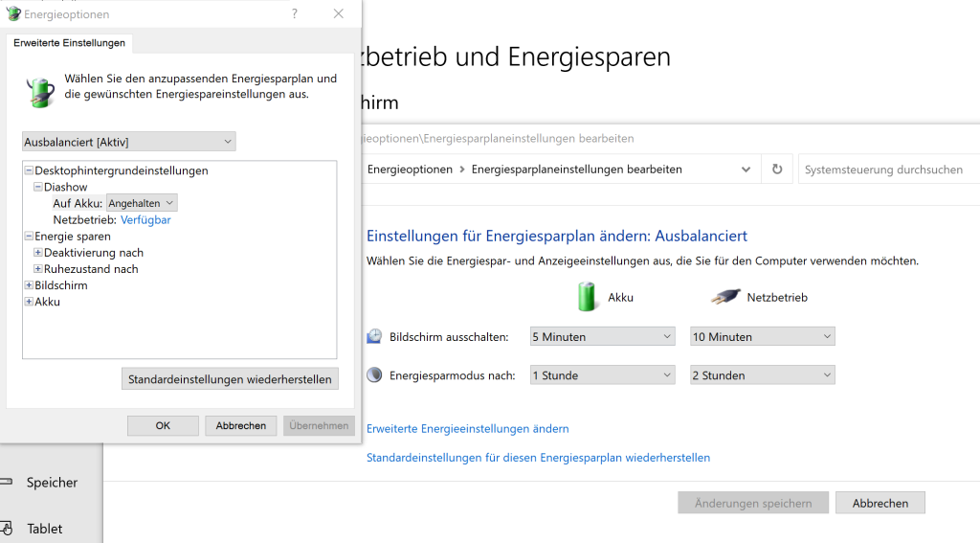Click the refresh icon in address bar
The height and width of the screenshot is (543, 980).
[777, 169]
